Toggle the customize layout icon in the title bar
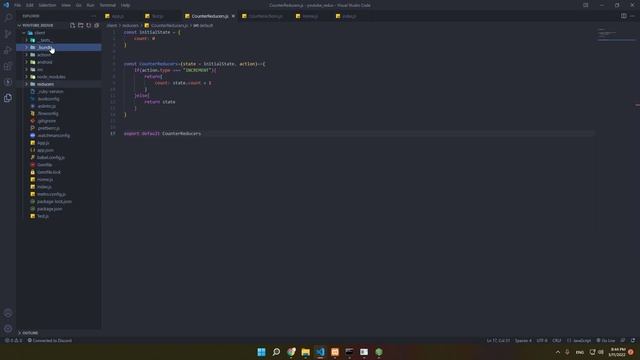The image size is (640, 360). click(x=586, y=5)
